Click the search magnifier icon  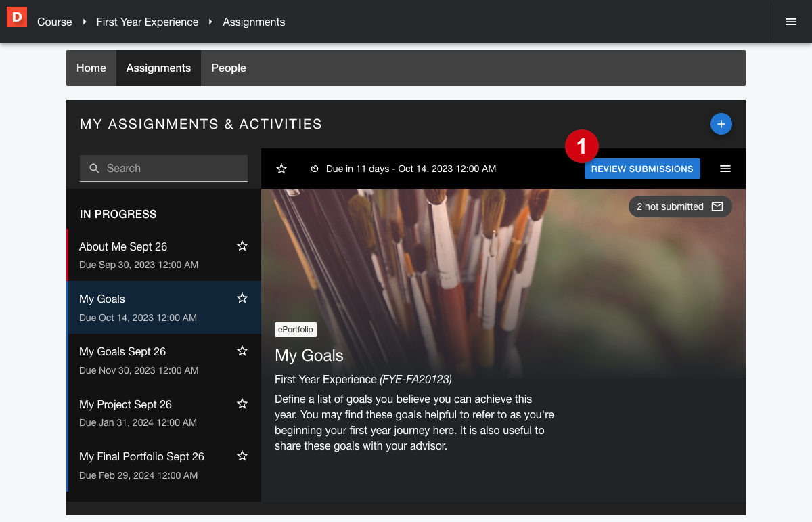click(x=95, y=169)
